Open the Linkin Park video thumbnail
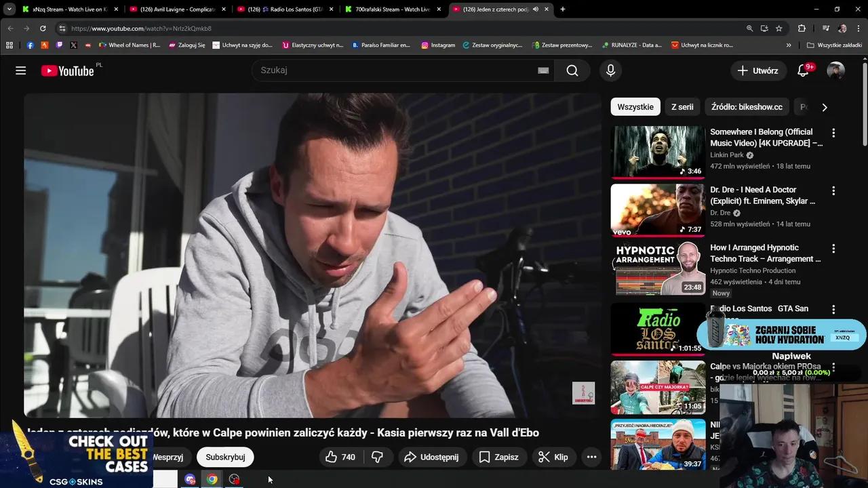Viewport: 868px width, 488px height. pyautogui.click(x=657, y=152)
